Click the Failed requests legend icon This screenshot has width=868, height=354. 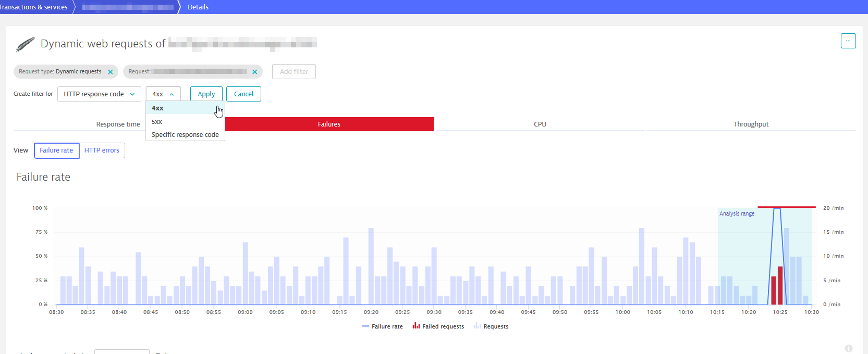coord(416,326)
